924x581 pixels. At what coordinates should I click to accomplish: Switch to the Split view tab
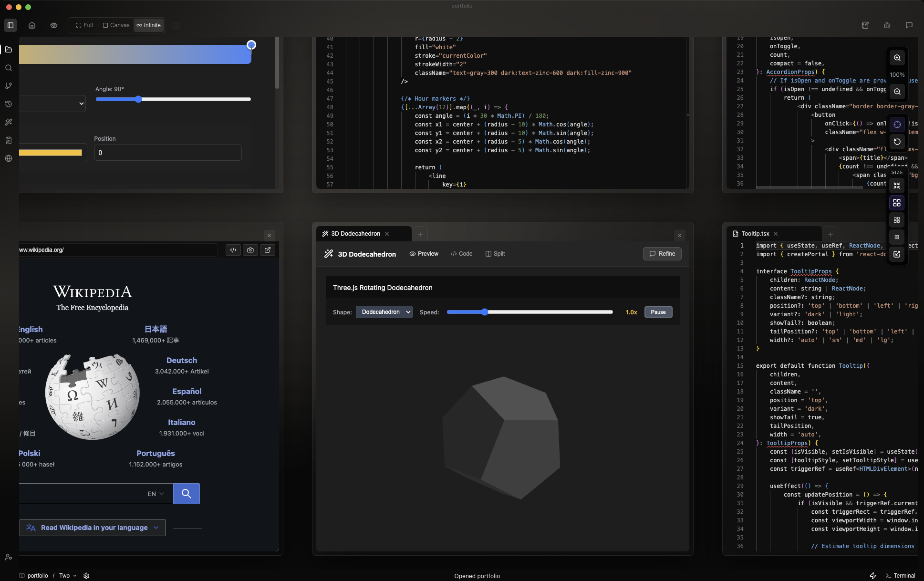(x=495, y=254)
